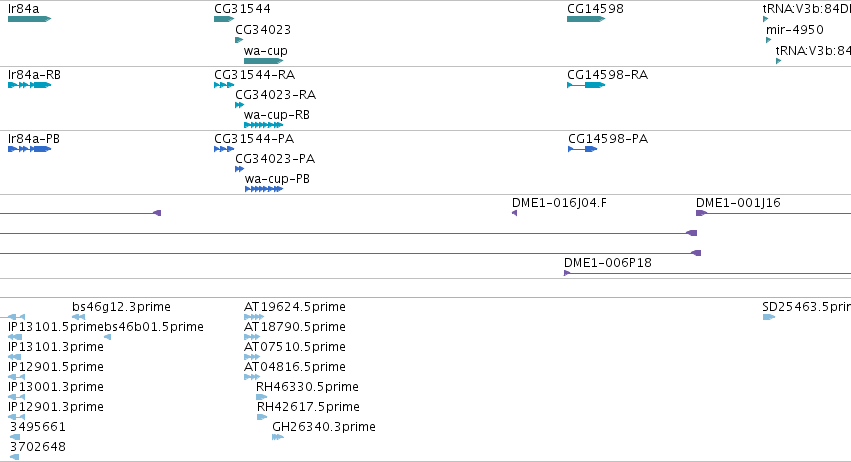The width and height of the screenshot is (851, 462).
Task: Click the SD25463.5prime arrow glyph
Action: click(x=769, y=317)
